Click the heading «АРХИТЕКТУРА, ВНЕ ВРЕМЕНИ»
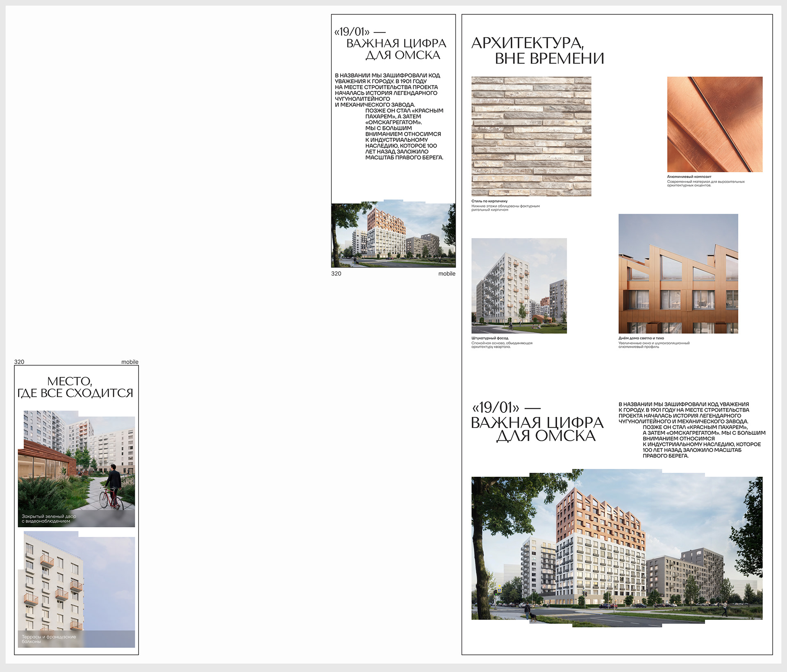 (538, 50)
